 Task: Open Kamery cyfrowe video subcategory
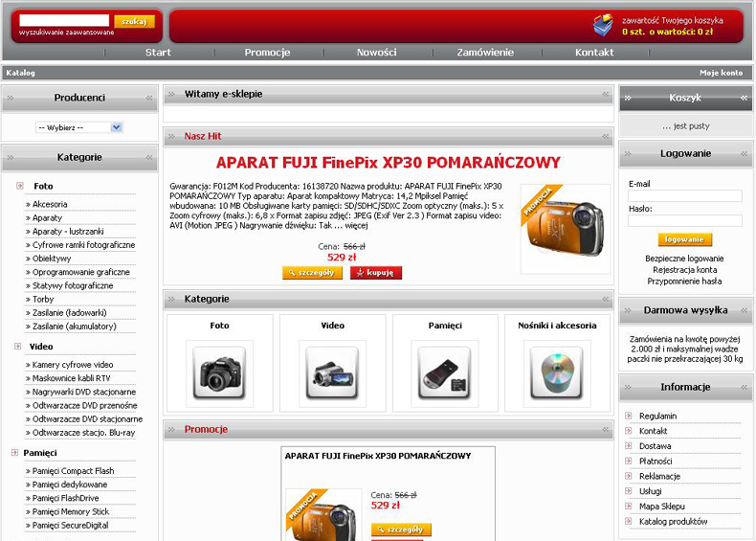tap(73, 365)
